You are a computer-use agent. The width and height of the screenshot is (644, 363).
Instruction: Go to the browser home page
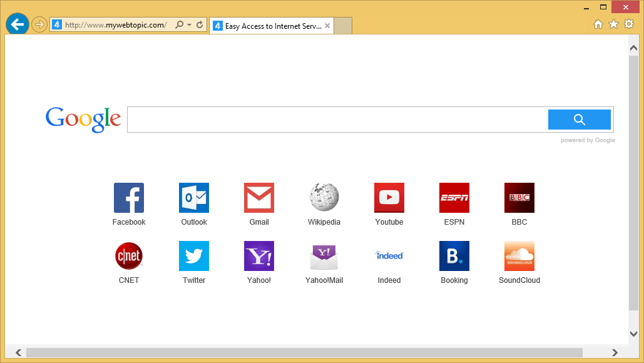pos(598,24)
